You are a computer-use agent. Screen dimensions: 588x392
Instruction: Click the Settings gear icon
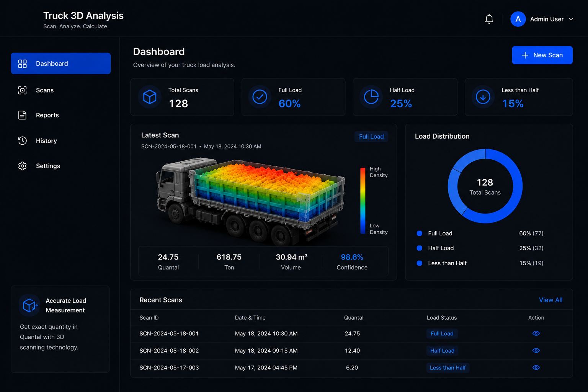tap(23, 166)
